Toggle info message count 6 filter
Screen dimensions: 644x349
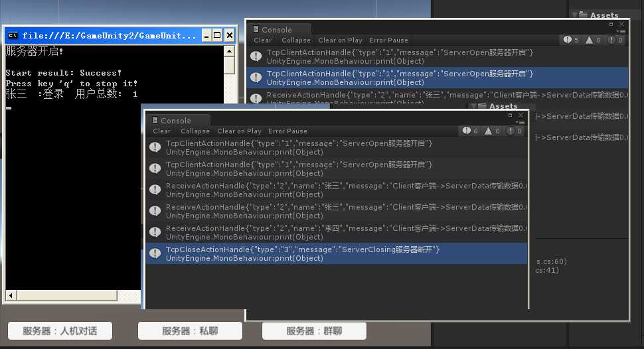click(x=470, y=131)
